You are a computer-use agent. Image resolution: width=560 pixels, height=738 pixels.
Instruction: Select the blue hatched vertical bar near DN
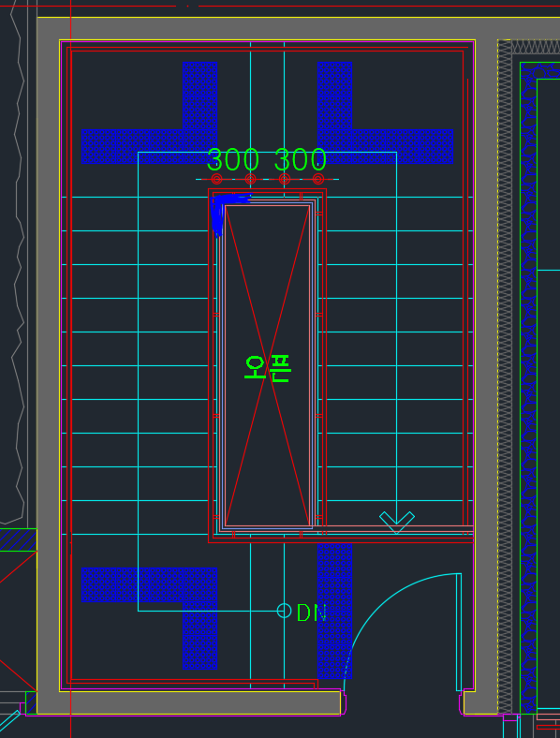click(x=334, y=611)
